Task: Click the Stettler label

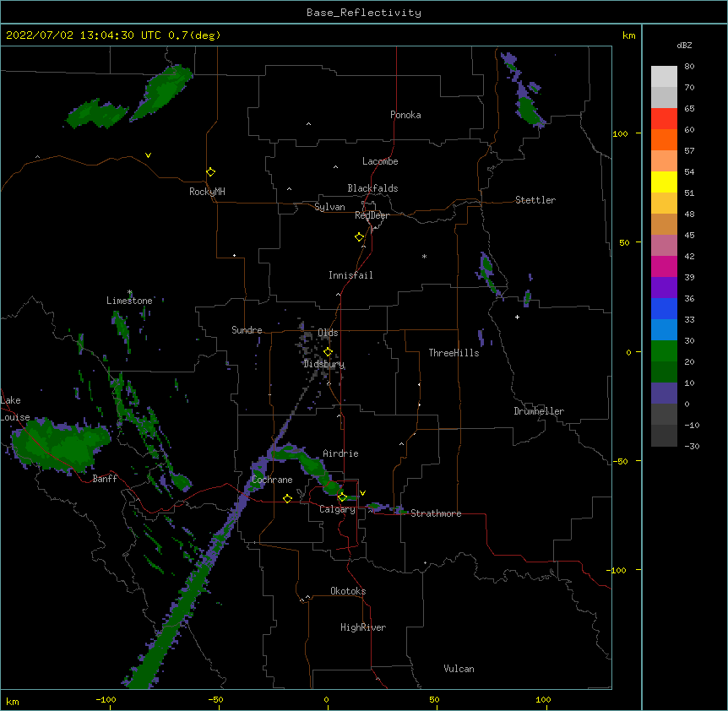Action: tap(535, 200)
